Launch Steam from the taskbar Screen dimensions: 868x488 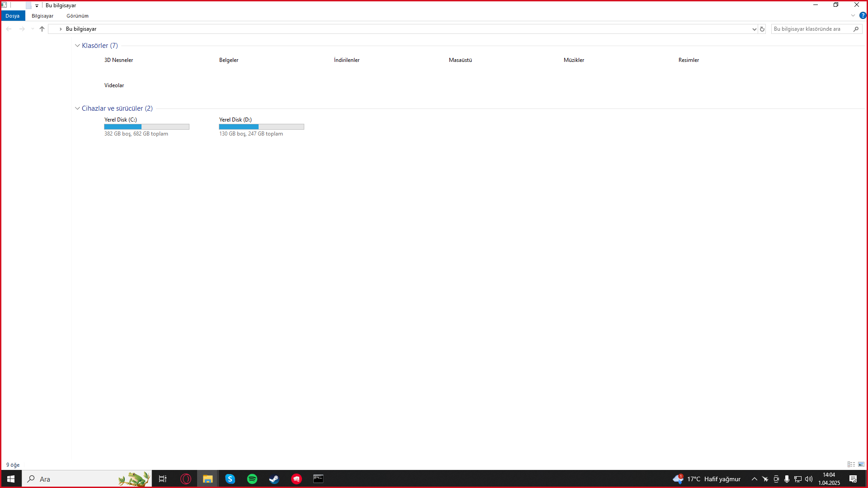pos(274,479)
